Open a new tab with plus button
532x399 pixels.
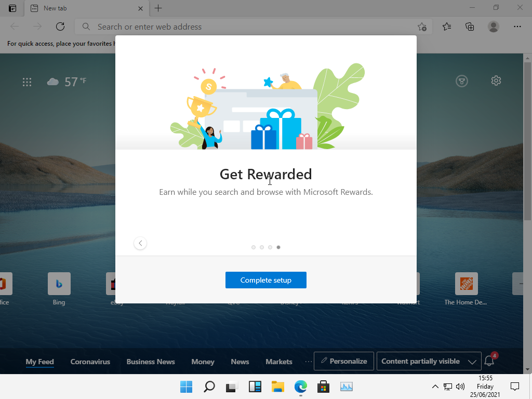[158, 8]
